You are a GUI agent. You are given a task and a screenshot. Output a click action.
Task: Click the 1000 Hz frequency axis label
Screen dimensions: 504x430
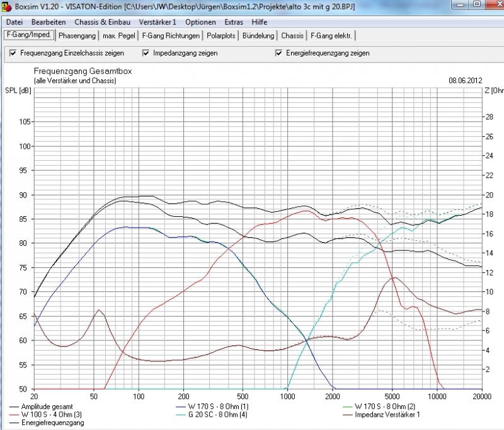(x=287, y=396)
